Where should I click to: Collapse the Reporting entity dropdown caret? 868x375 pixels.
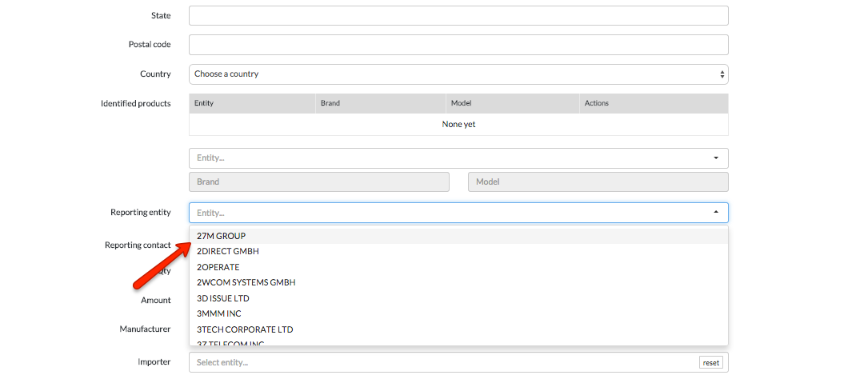[x=716, y=213]
